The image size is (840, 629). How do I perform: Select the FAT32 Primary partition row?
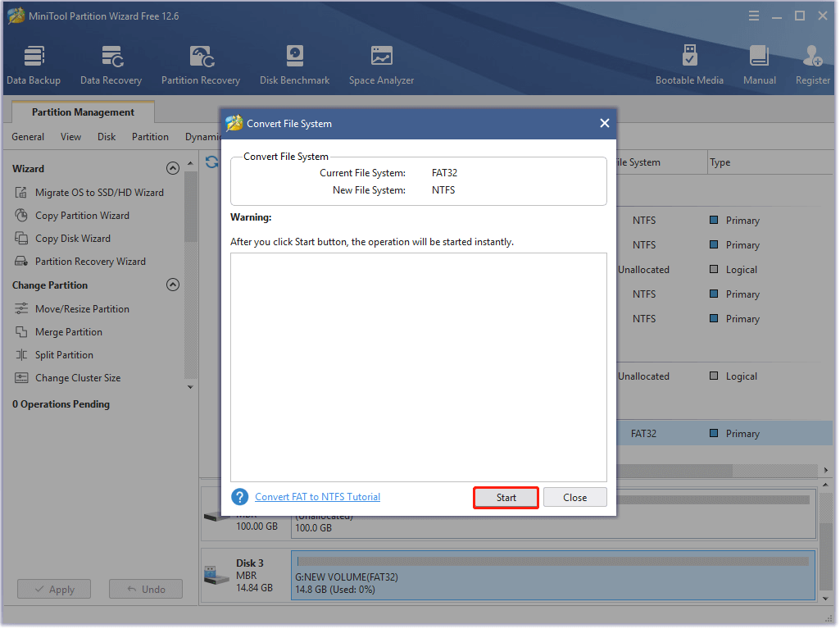[725, 435]
